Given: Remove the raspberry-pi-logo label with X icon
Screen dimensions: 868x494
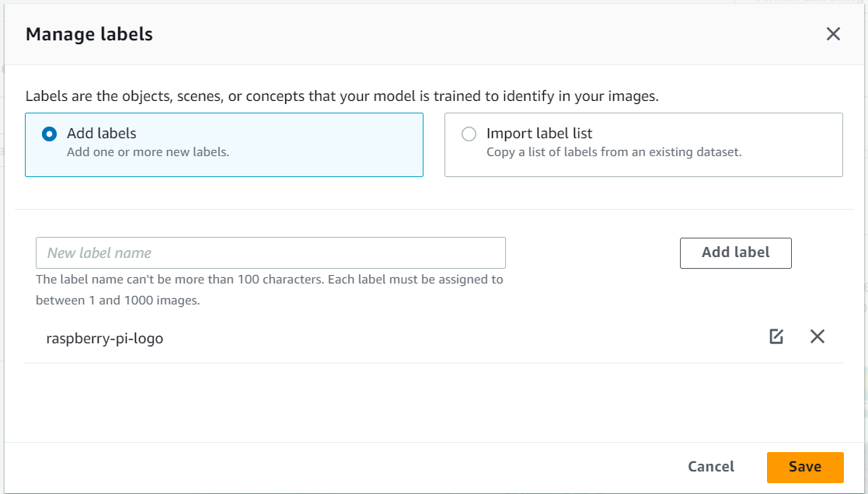Looking at the screenshot, I should pyautogui.click(x=817, y=336).
